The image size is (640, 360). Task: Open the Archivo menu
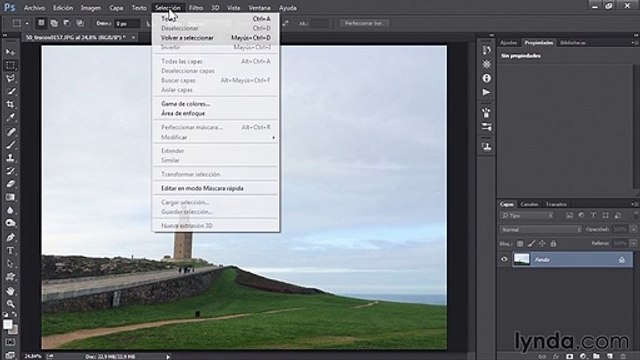pyautogui.click(x=34, y=8)
